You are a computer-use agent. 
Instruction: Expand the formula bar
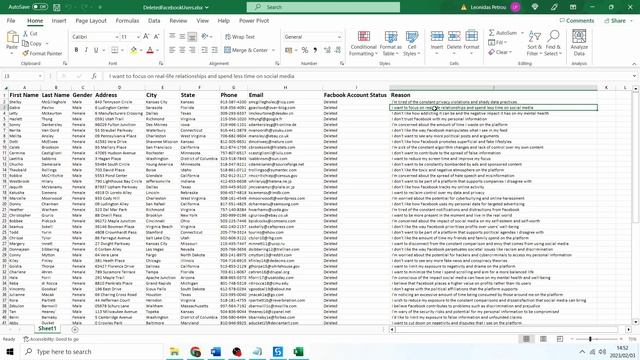[634, 76]
